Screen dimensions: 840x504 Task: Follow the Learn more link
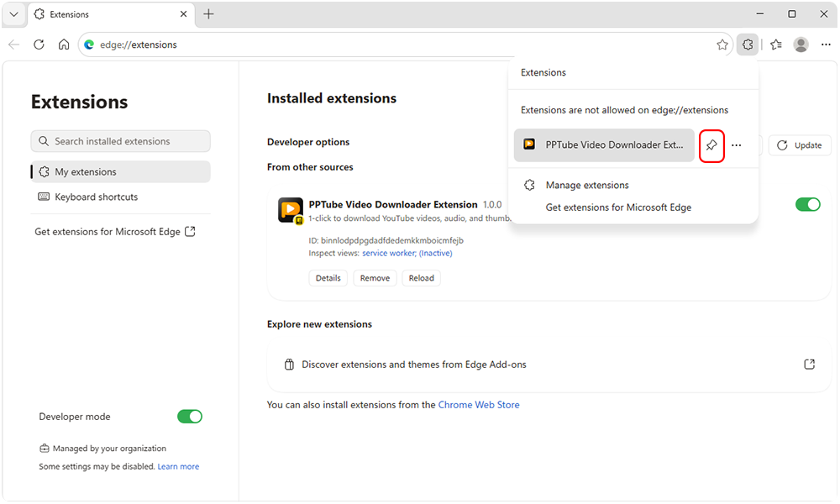(x=178, y=466)
